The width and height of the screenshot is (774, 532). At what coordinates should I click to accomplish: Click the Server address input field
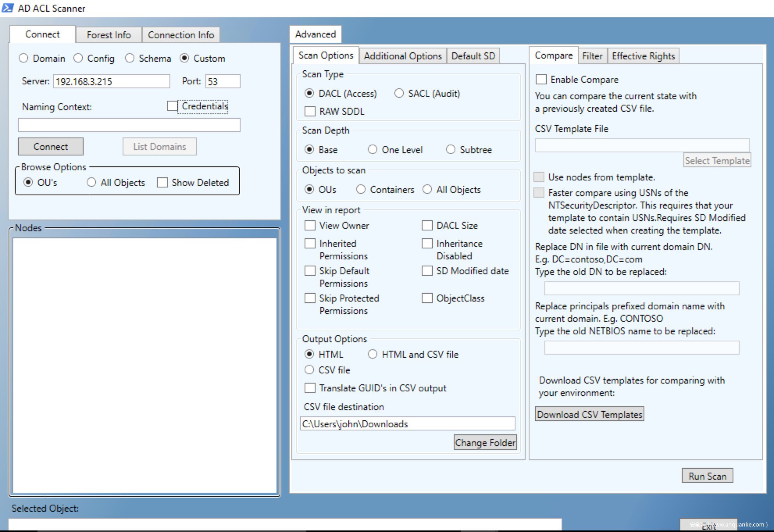point(111,81)
